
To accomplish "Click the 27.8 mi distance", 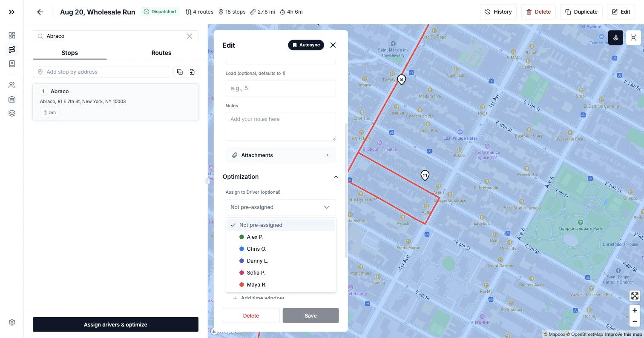I will click(262, 12).
